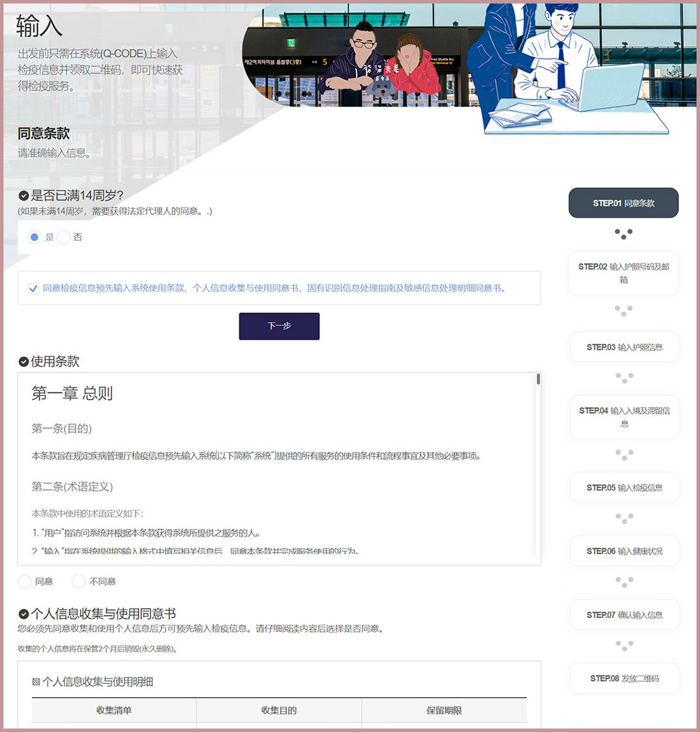This screenshot has width=700, height=732.
Task: Open STEP.03 输入护照信息 step
Action: (x=624, y=347)
